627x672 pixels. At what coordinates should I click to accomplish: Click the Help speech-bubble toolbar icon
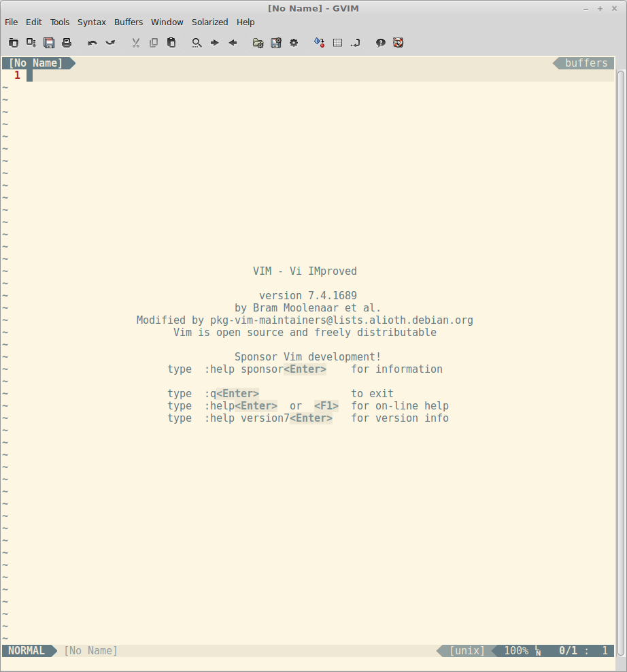click(381, 43)
